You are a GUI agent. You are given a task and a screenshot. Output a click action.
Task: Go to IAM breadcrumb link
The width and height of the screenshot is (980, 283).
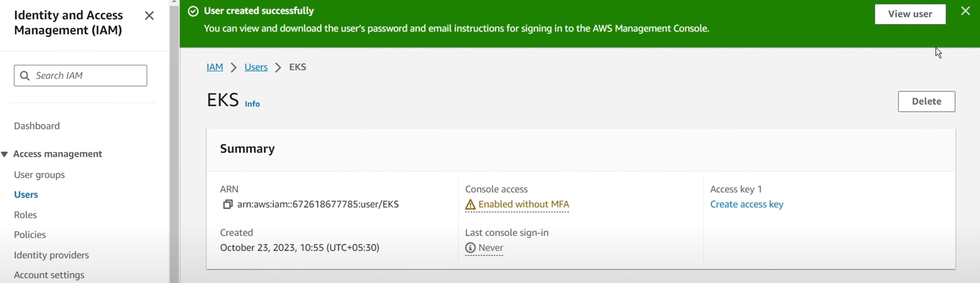pyautogui.click(x=215, y=67)
